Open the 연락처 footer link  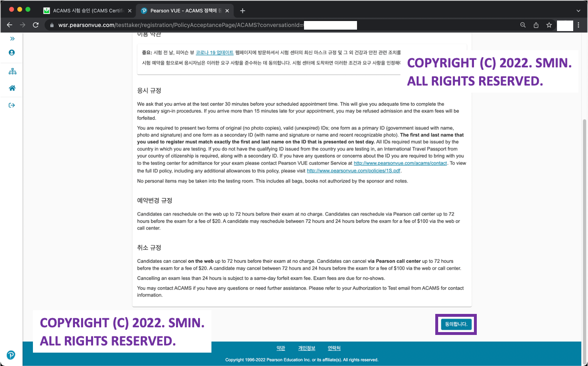click(334, 348)
